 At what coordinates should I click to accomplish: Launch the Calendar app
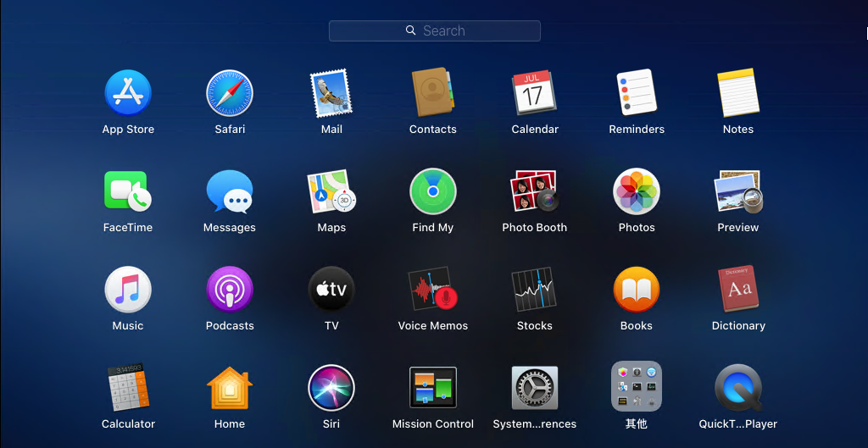coord(535,93)
